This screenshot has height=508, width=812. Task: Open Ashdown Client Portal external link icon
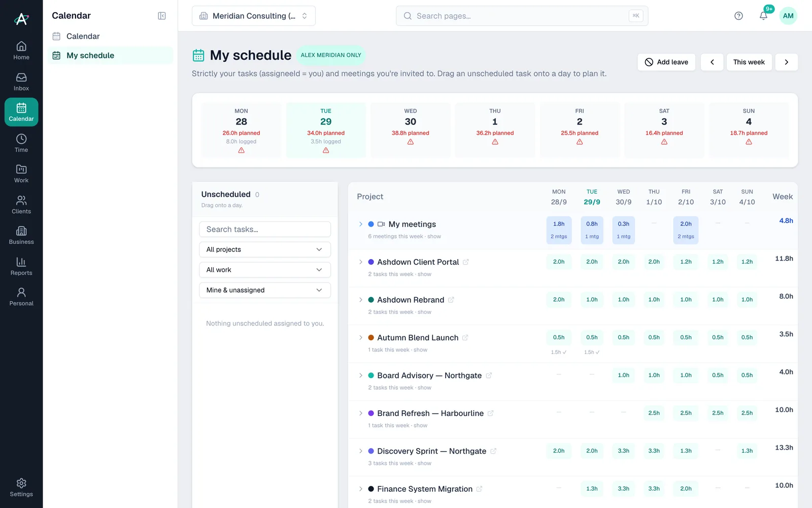(466, 262)
